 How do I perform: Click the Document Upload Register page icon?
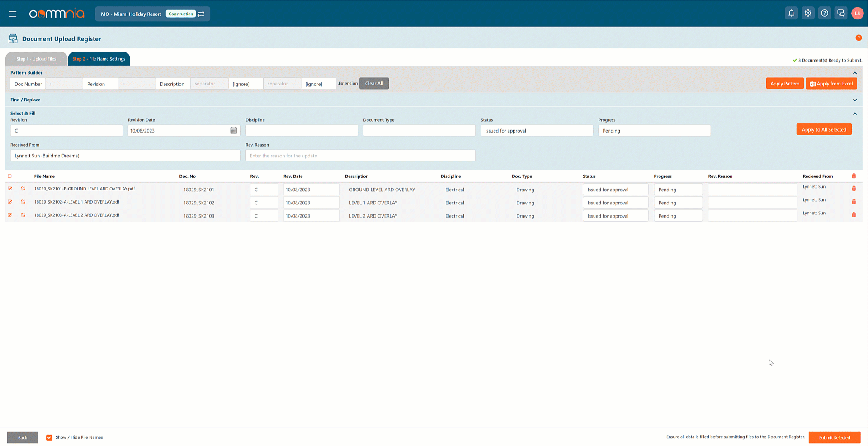click(x=13, y=39)
